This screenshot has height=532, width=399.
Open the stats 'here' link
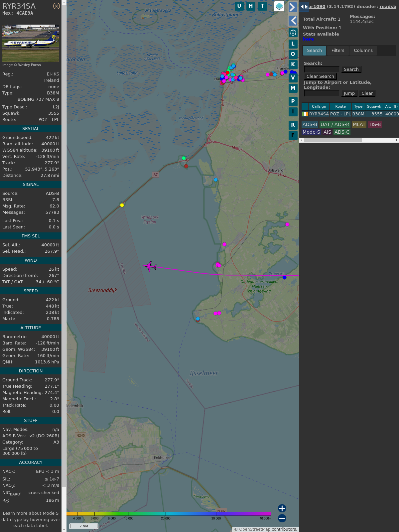308,39
